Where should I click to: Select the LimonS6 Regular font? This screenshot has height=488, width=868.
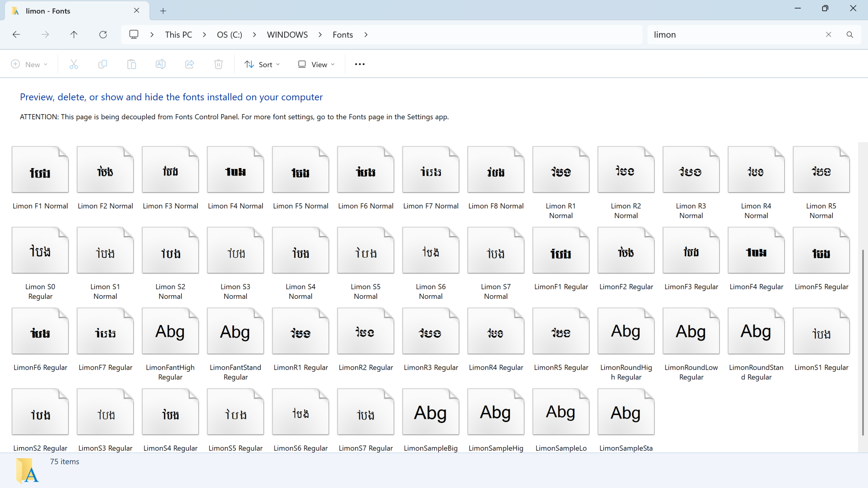pyautogui.click(x=301, y=420)
